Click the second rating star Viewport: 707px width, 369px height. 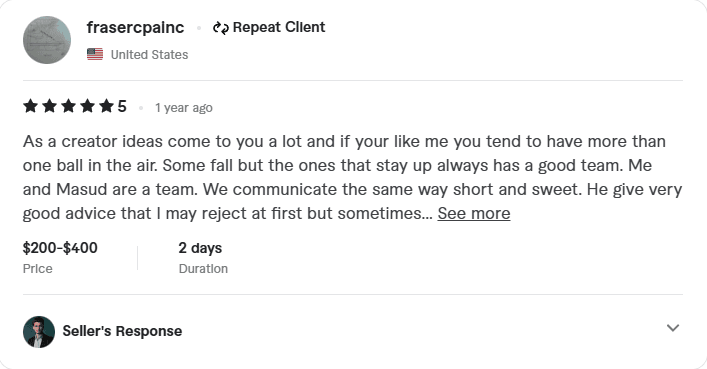click(x=49, y=106)
